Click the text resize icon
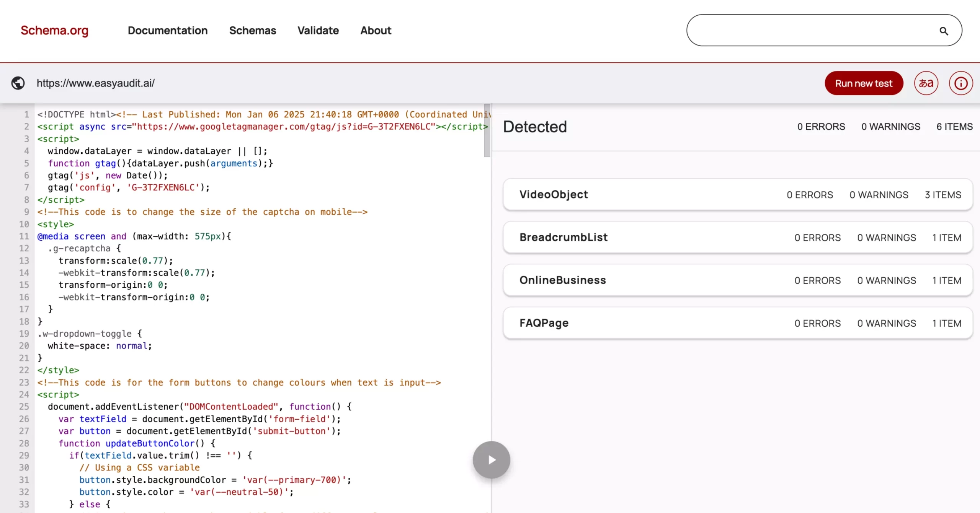This screenshot has width=980, height=513. coord(927,83)
